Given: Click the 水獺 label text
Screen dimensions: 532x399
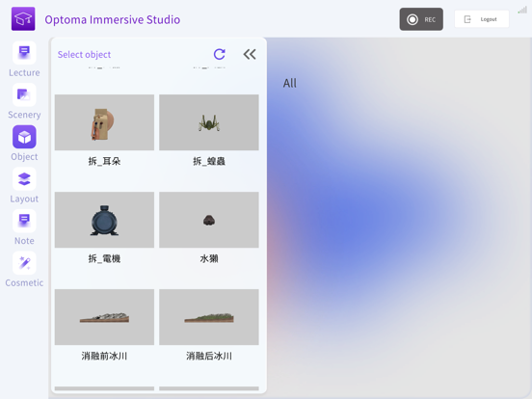Looking at the screenshot, I should point(209,258).
